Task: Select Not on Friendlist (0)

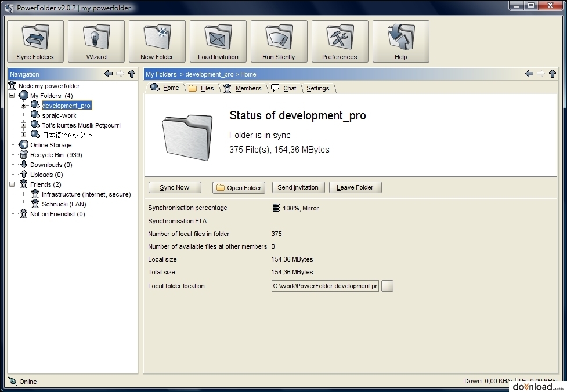Action: pos(57,214)
